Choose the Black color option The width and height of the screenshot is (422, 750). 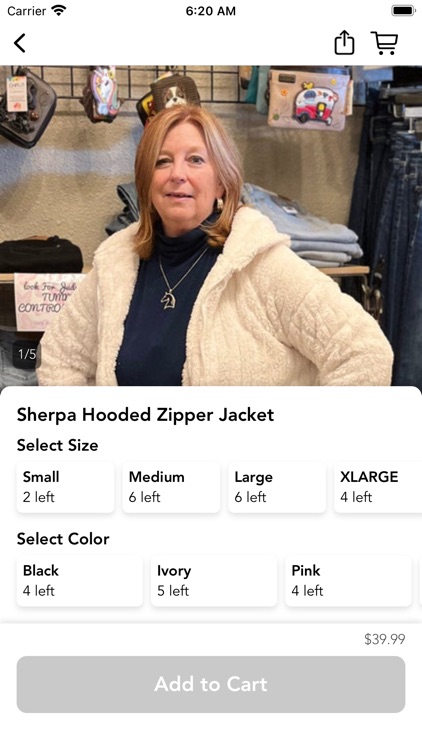pos(80,581)
